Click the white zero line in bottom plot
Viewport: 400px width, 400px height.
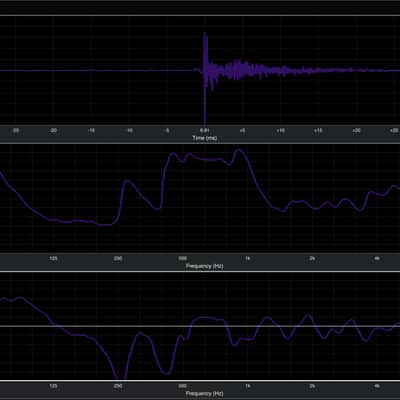point(200,326)
